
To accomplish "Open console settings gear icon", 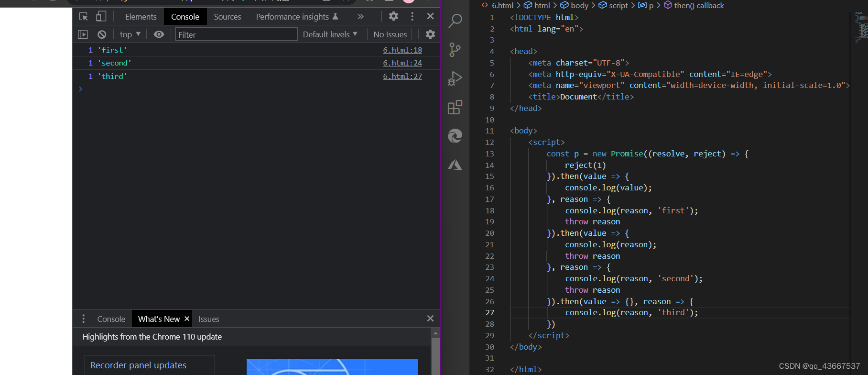I will (430, 34).
